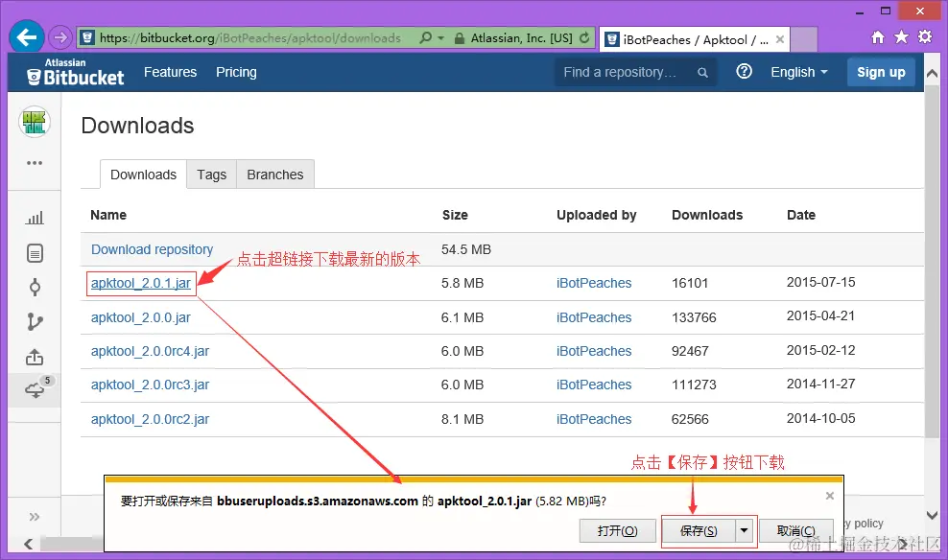The image size is (948, 560).
Task: Click the Sign up button
Action: pos(881,72)
